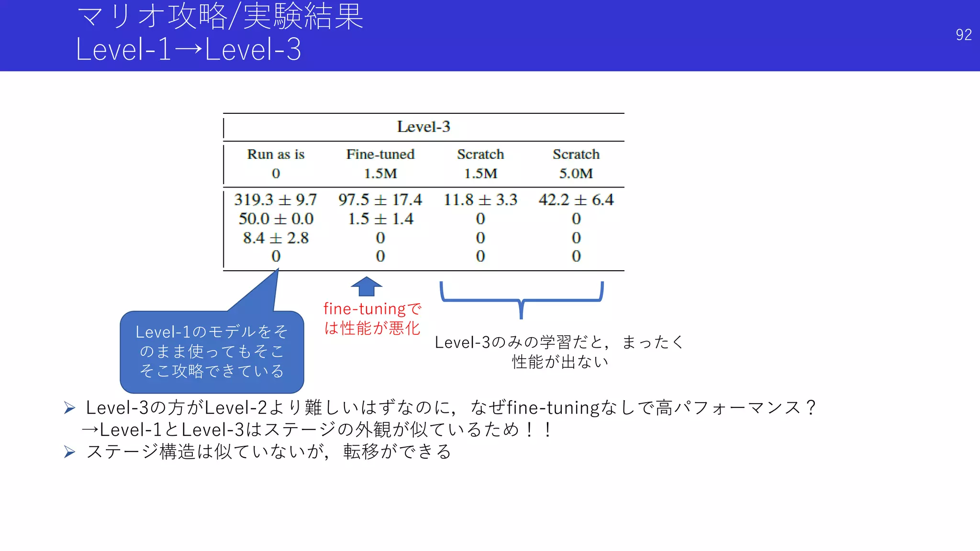
Task: Click the value 8.4 ± 2.8
Action: click(276, 238)
